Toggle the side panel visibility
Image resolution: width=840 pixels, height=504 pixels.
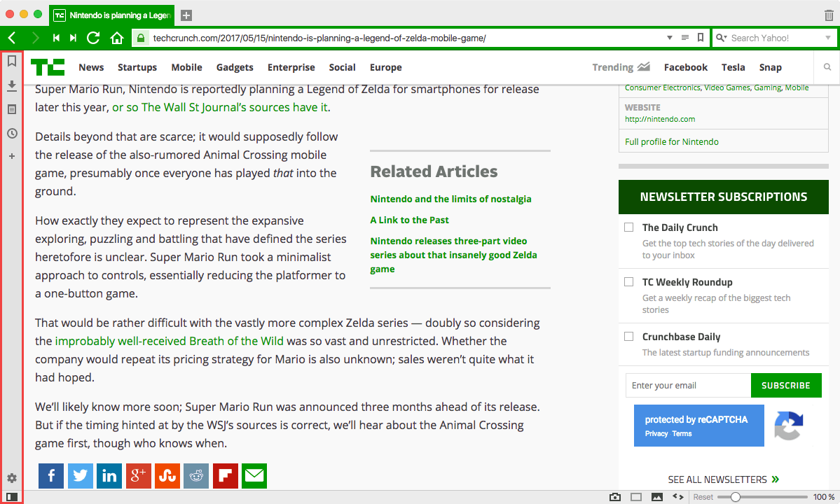pyautogui.click(x=12, y=497)
